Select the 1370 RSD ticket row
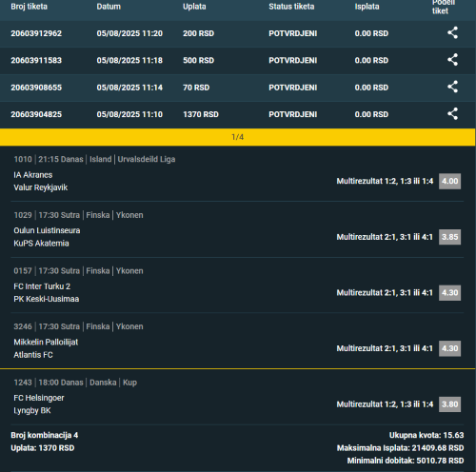The width and height of the screenshot is (476, 472). pyautogui.click(x=238, y=114)
